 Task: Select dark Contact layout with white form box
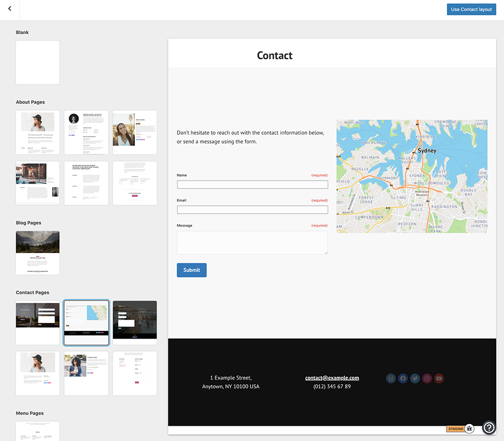(x=135, y=323)
